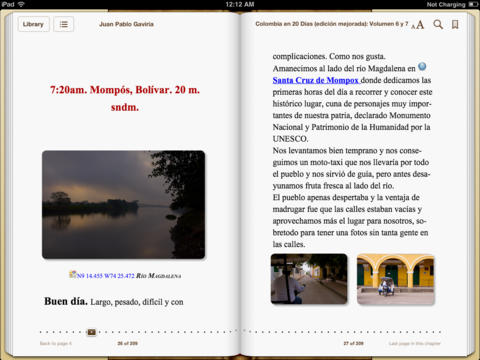The height and width of the screenshot is (360, 480).
Task: Tap the search magnifier icon
Action: (x=438, y=24)
